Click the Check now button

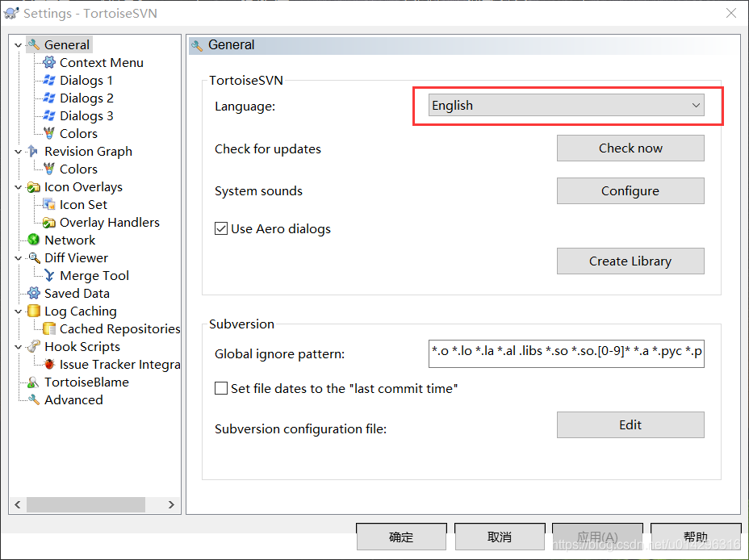point(630,148)
